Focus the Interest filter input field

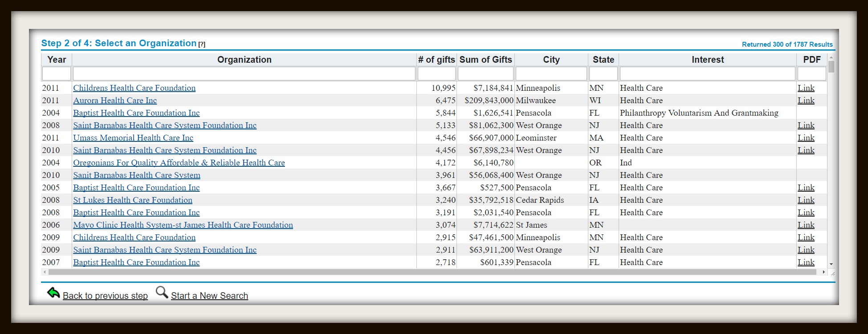tap(708, 73)
